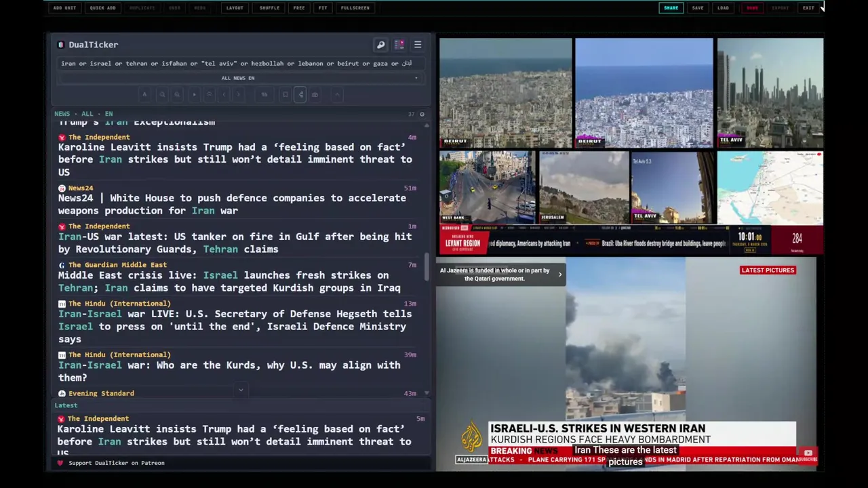
Task: Click the font size 'A' icon
Action: 144,95
